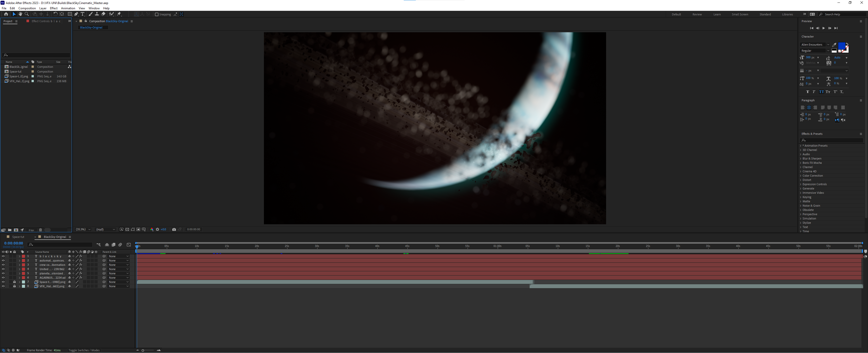Activate the Eraser tool

point(103,14)
